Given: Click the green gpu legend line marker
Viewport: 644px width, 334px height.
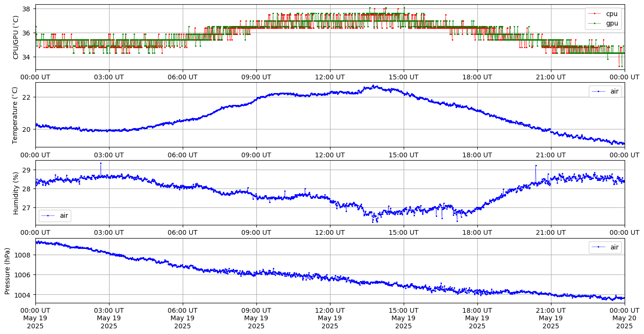Looking at the screenshot, I should pyautogui.click(x=595, y=23).
